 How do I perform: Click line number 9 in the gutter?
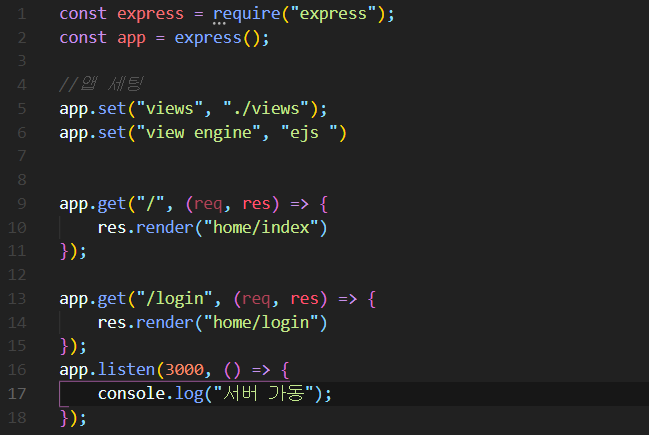coord(22,204)
